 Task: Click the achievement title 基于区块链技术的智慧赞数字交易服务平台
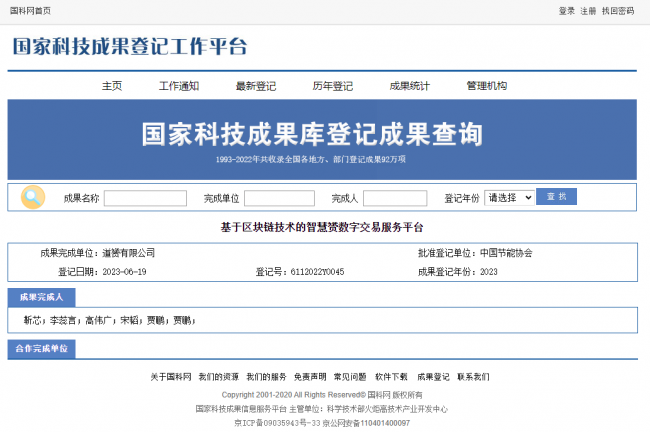(x=322, y=227)
